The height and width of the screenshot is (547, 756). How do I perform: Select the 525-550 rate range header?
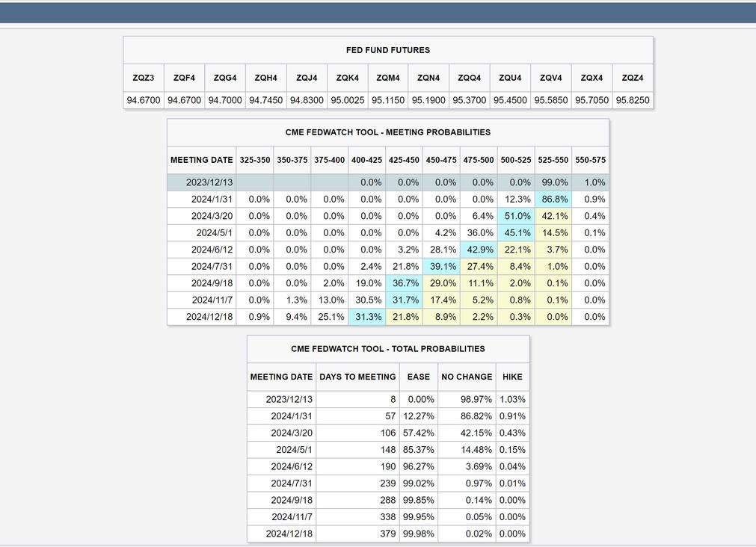click(553, 160)
